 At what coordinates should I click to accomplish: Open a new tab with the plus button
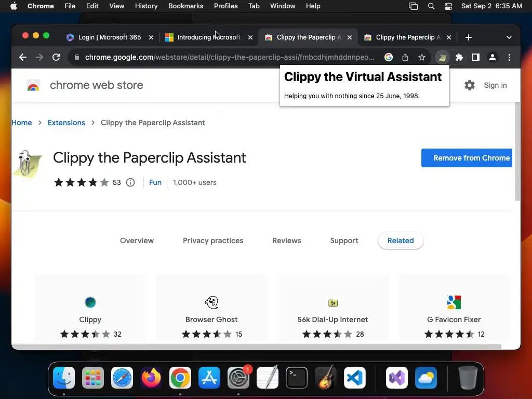coord(469,37)
